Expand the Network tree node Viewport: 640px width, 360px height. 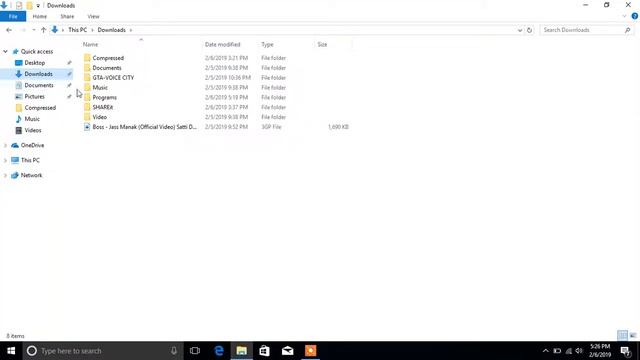click(5, 176)
